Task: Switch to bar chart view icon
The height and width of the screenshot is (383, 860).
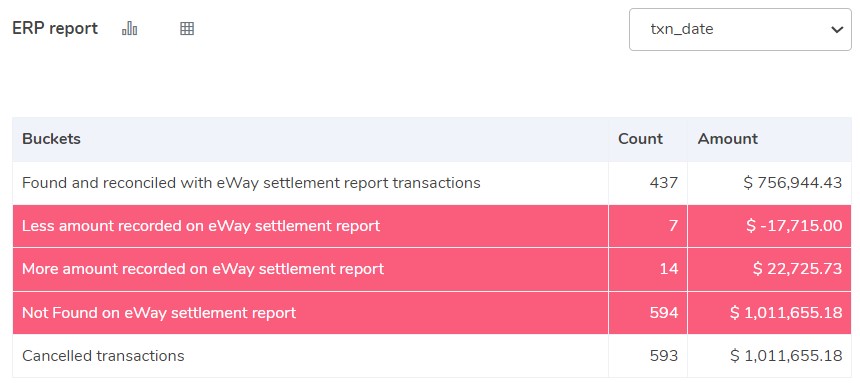Action: pos(129,29)
